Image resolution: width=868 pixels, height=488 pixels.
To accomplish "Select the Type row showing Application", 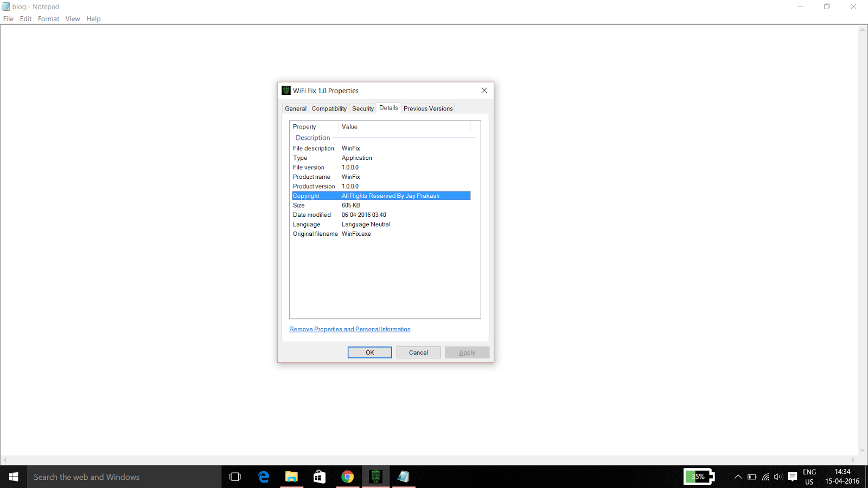I will click(x=381, y=158).
